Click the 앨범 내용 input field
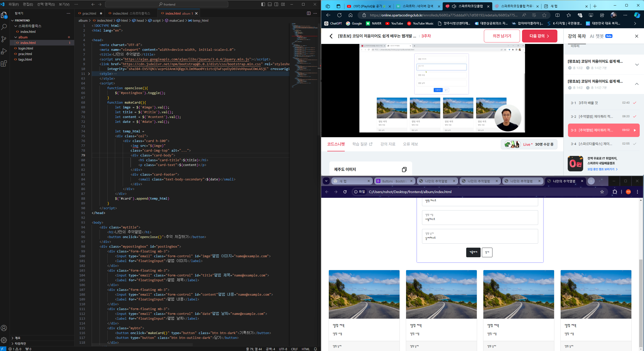This screenshot has width=644, height=351. point(480,218)
